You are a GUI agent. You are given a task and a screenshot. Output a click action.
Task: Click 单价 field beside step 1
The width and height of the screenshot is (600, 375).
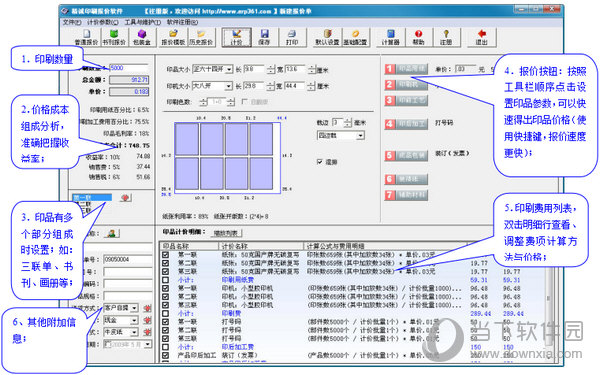click(x=466, y=69)
